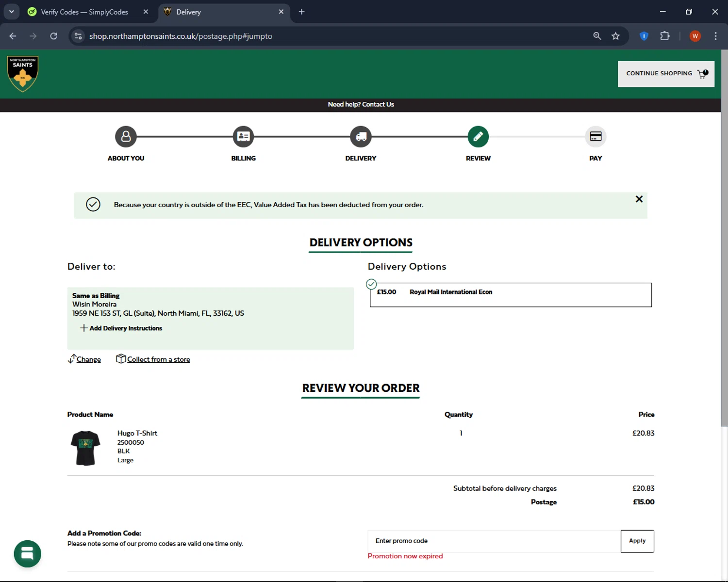Click the Northampton Saints logo

click(23, 74)
